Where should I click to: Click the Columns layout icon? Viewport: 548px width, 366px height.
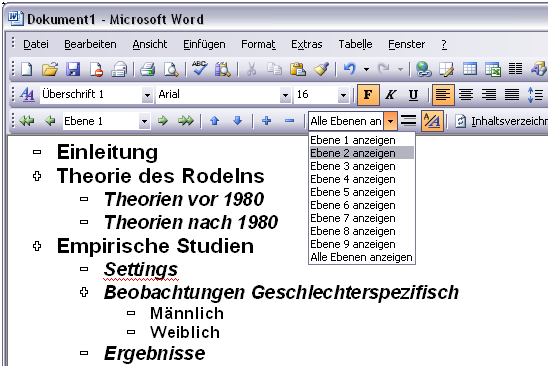point(515,69)
